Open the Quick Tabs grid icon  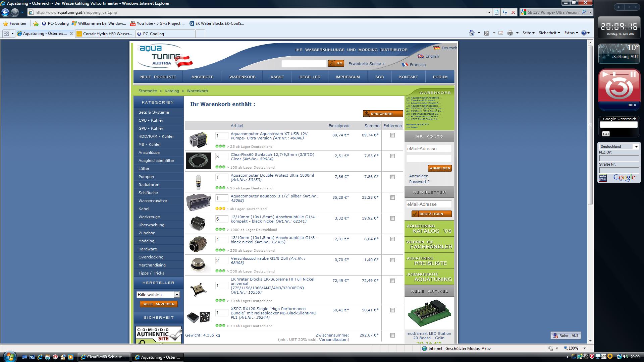click(6, 34)
